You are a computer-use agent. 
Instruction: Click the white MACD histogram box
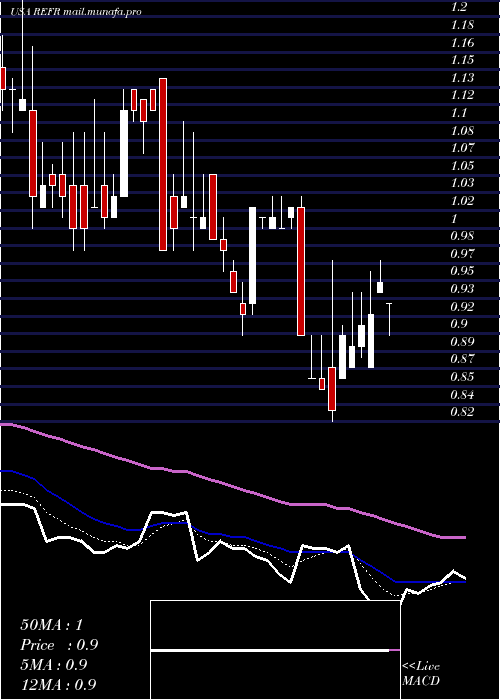coord(275,650)
